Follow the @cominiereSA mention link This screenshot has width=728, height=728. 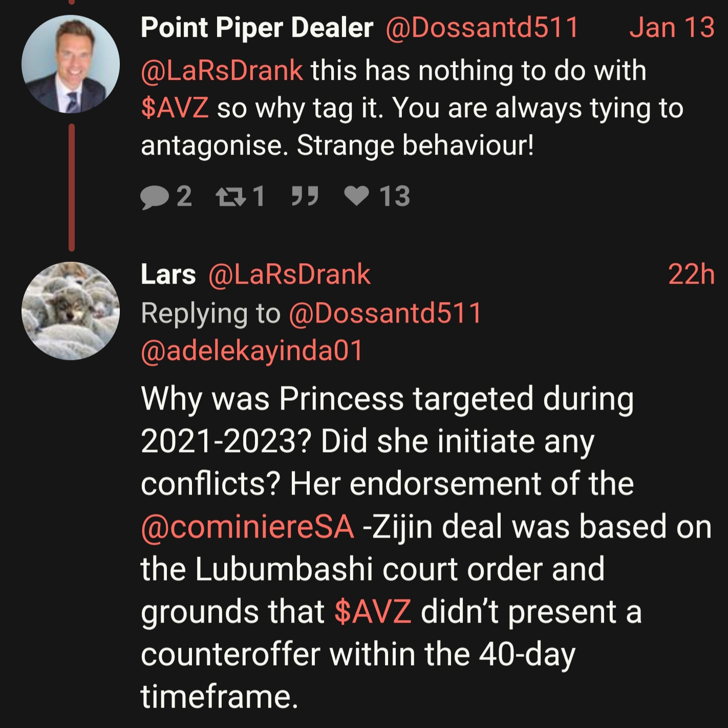click(247, 527)
